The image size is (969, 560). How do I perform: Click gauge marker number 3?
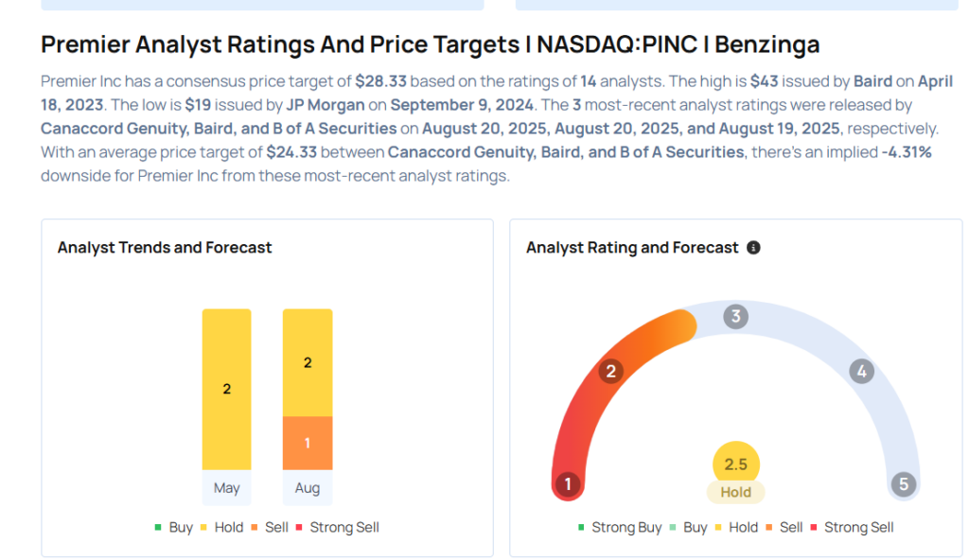tap(736, 317)
